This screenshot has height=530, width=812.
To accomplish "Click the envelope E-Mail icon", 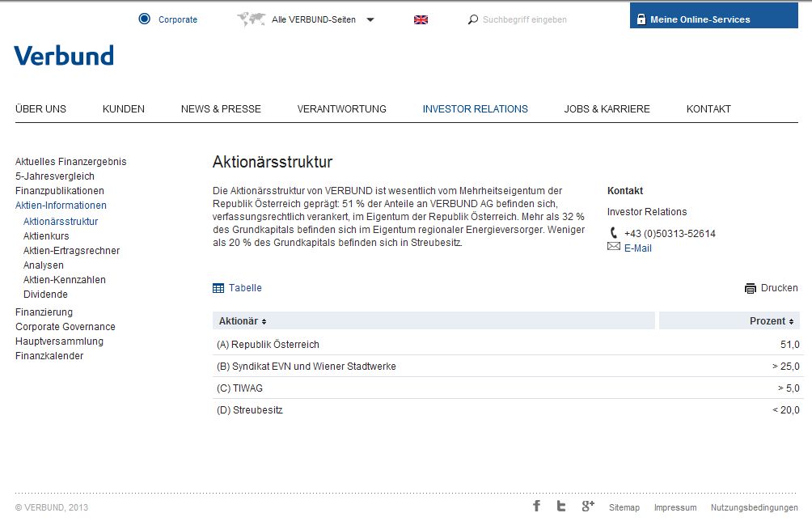I will tap(614, 247).
